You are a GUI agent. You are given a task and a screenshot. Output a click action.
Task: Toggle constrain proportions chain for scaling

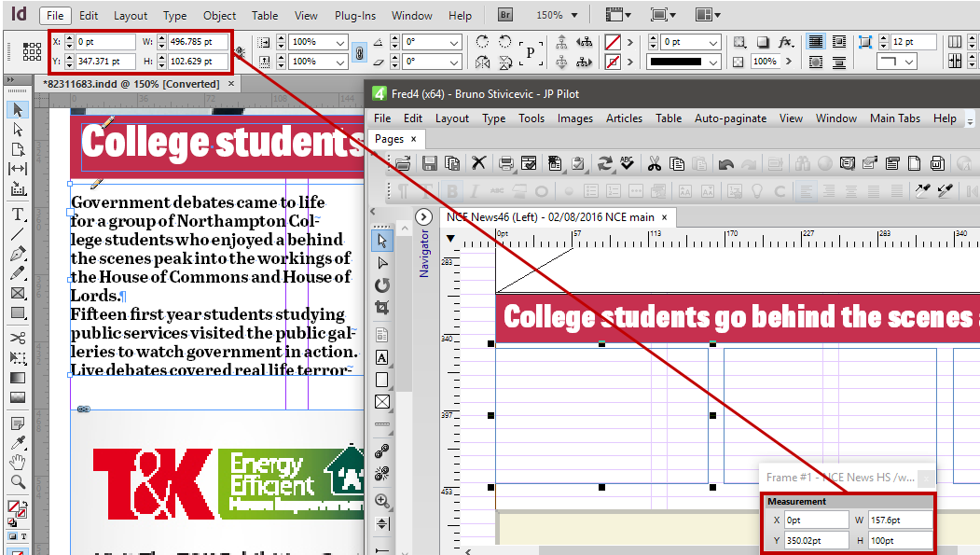[x=359, y=52]
